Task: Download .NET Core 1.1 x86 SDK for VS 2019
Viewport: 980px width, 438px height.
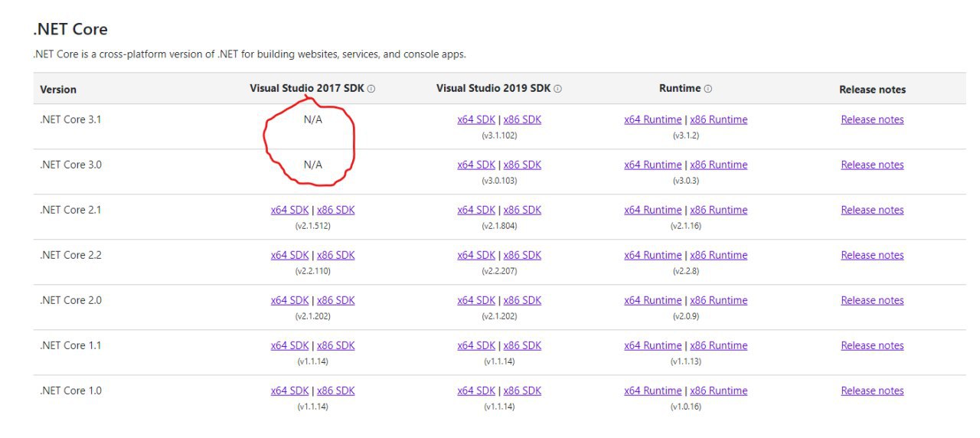Action: (x=523, y=345)
